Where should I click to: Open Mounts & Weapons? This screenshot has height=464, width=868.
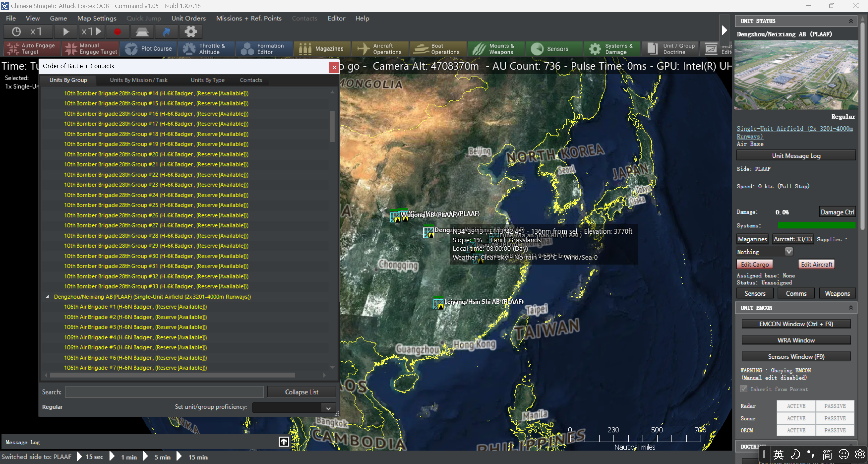[496, 49]
